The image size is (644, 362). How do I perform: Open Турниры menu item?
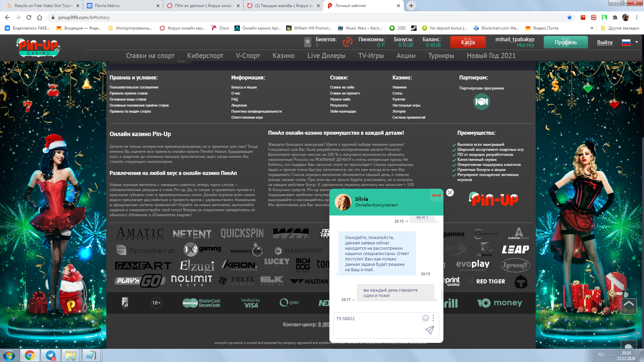[x=441, y=56]
